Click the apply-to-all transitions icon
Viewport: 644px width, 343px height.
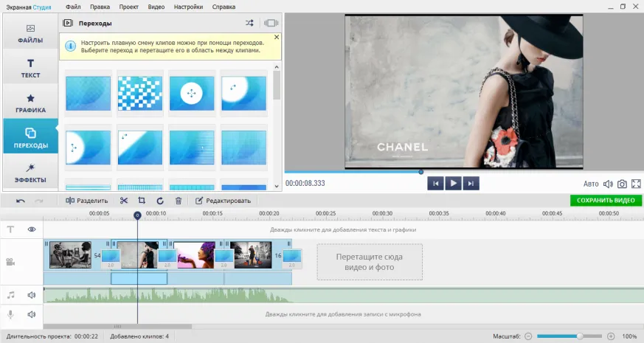click(271, 23)
